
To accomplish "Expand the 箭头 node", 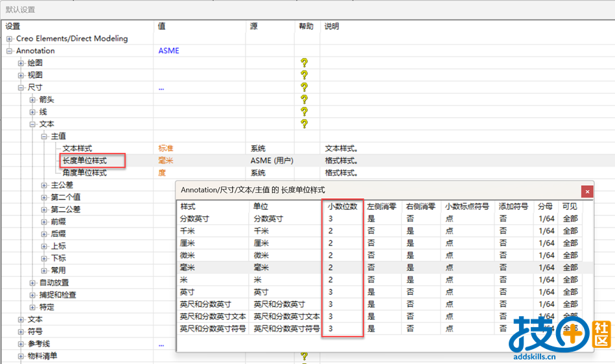I will [32, 100].
